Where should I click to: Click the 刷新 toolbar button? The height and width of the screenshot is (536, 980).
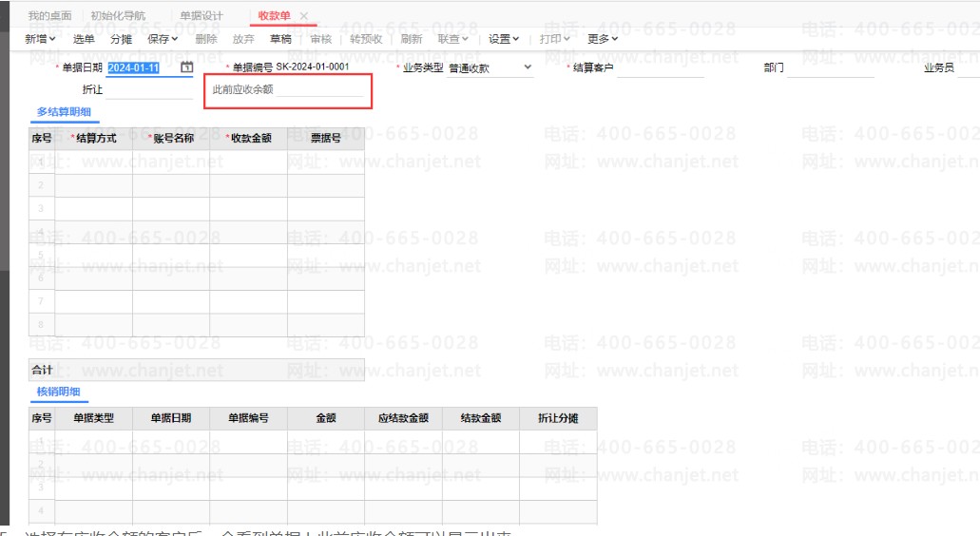(412, 39)
